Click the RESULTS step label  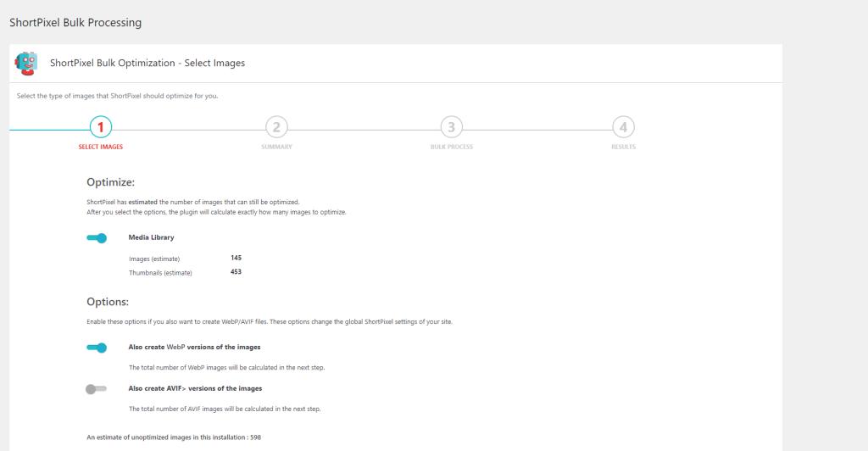tap(623, 147)
